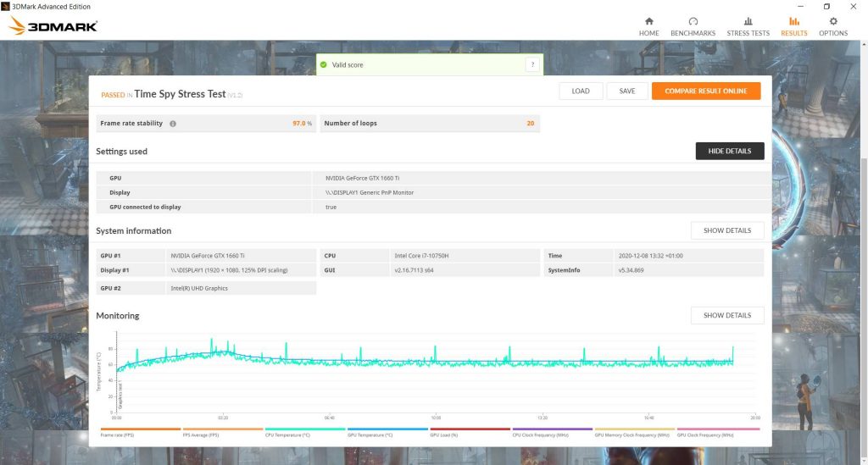Toggle GPU Memory Clock Frequency legend series

[634, 432]
